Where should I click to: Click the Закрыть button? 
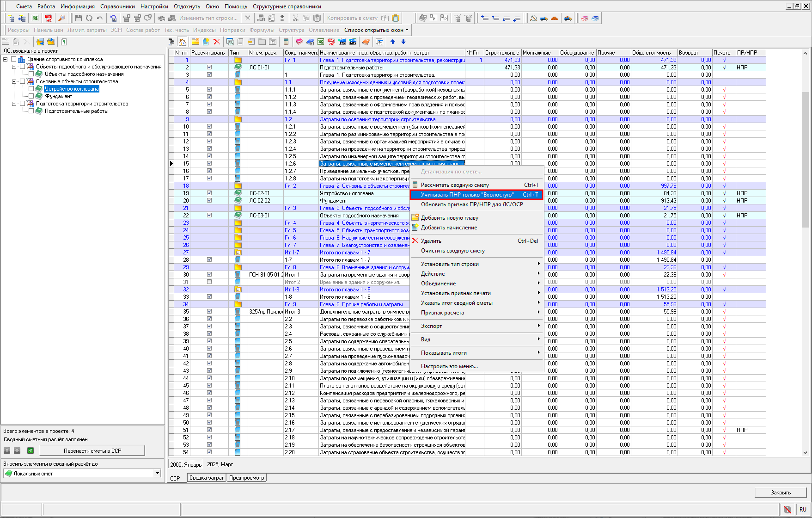(x=781, y=492)
